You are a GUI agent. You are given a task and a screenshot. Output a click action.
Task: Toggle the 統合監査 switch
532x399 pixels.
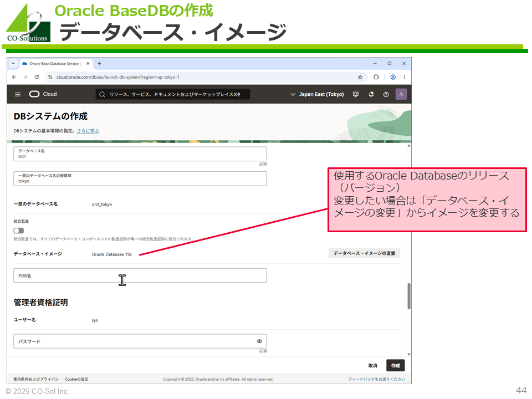click(x=19, y=231)
